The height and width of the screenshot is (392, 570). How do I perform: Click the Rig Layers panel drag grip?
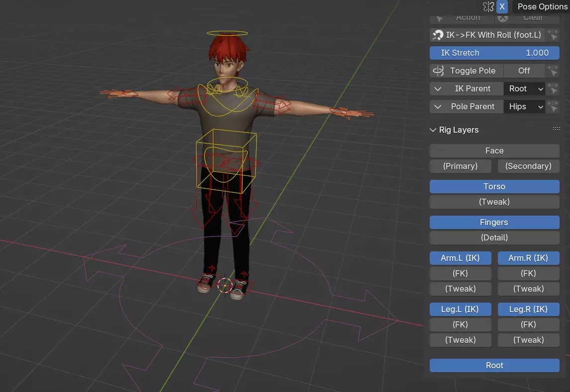(556, 129)
